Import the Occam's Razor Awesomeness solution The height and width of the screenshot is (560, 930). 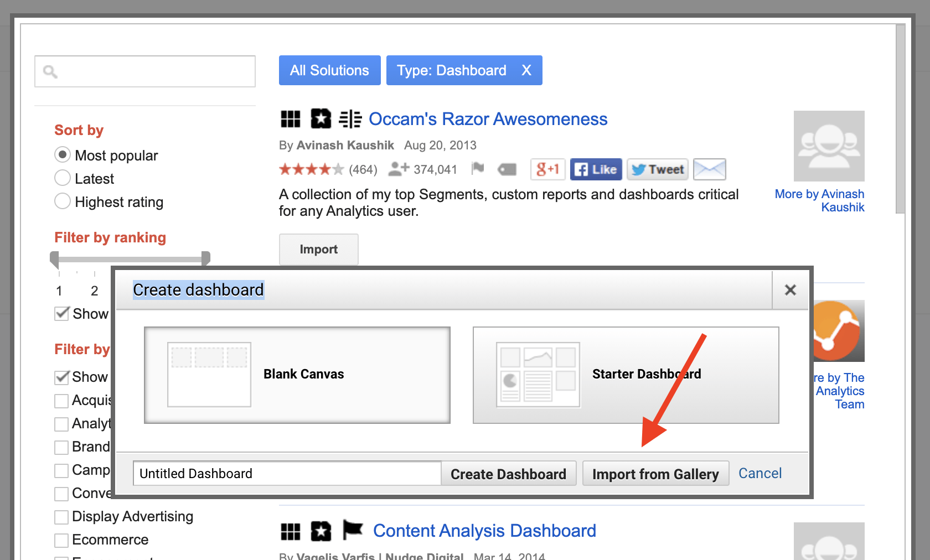(319, 250)
